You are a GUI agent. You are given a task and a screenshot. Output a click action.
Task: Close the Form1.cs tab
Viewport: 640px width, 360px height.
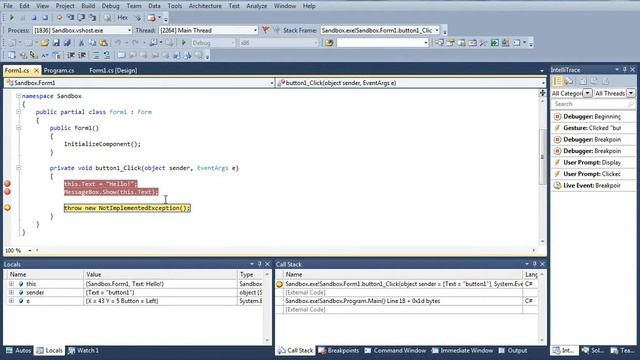pos(36,71)
